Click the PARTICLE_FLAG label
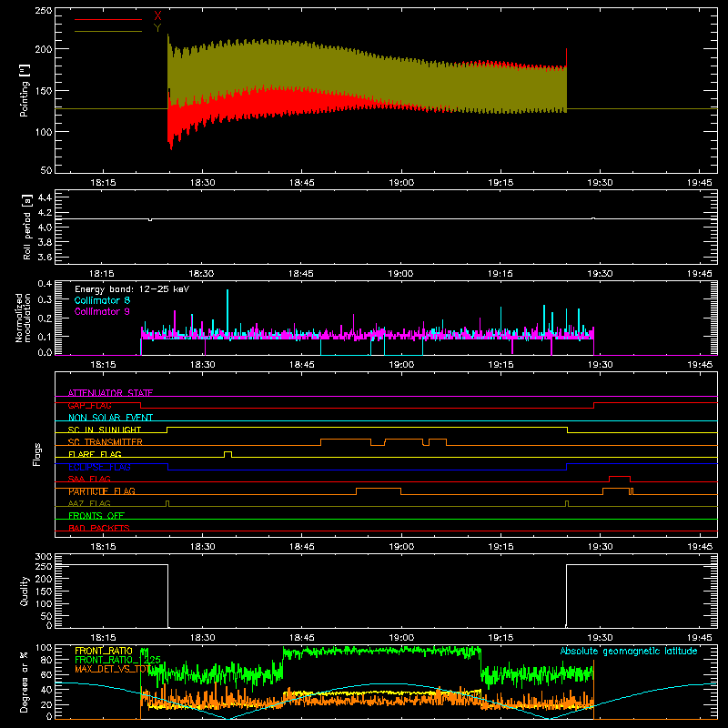 coord(102,491)
